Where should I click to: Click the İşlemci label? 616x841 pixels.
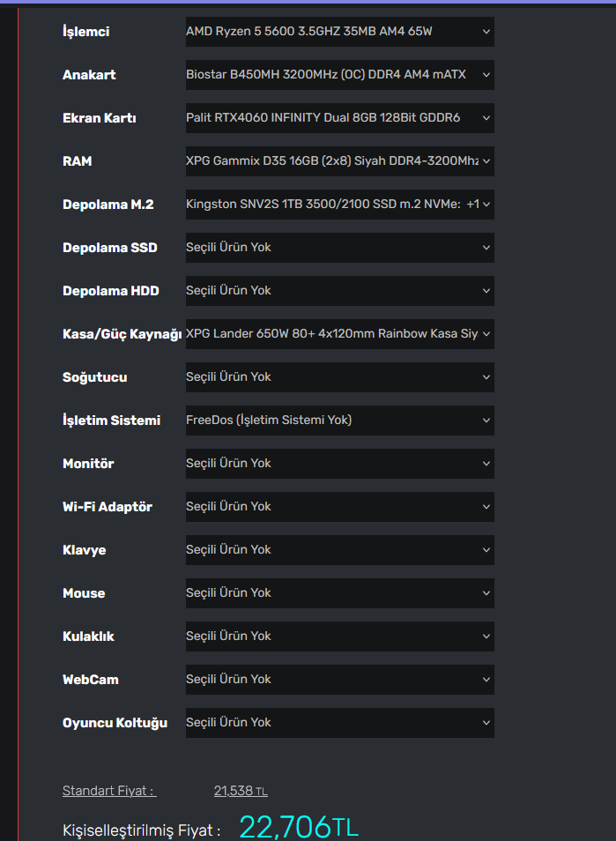pyautogui.click(x=85, y=32)
